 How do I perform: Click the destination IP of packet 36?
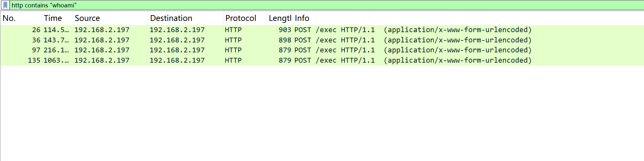pos(177,40)
